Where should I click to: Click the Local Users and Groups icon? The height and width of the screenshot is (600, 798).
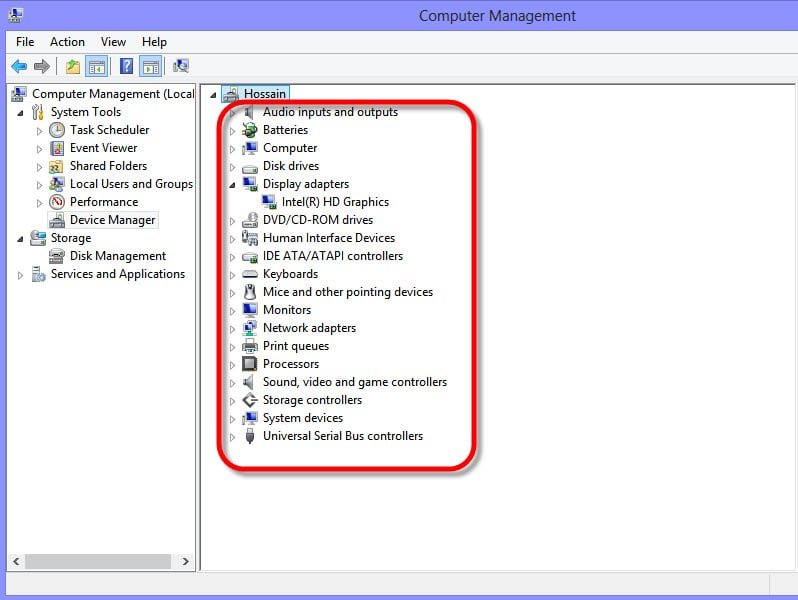tap(57, 184)
